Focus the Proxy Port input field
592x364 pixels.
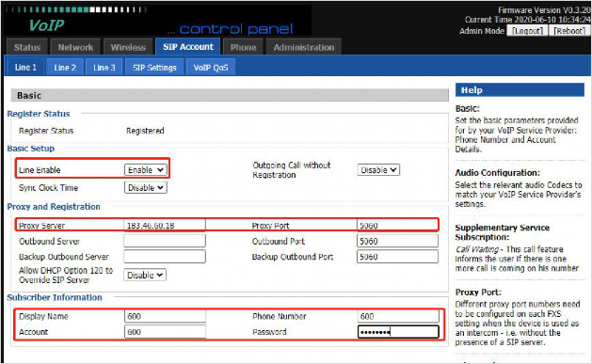pyautogui.click(x=397, y=226)
